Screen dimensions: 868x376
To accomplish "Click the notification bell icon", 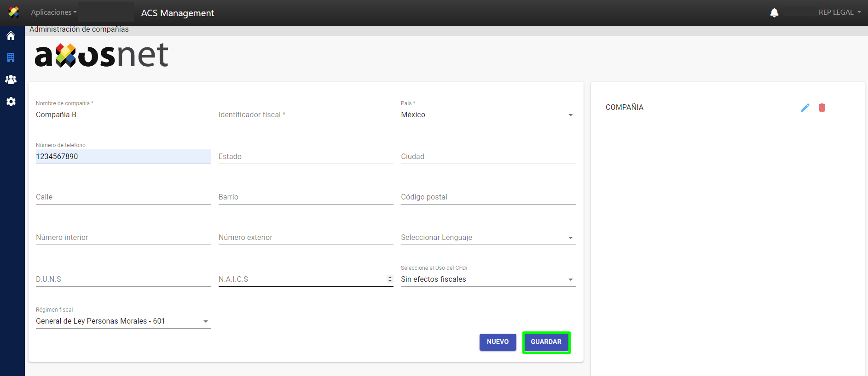I will click(774, 12).
